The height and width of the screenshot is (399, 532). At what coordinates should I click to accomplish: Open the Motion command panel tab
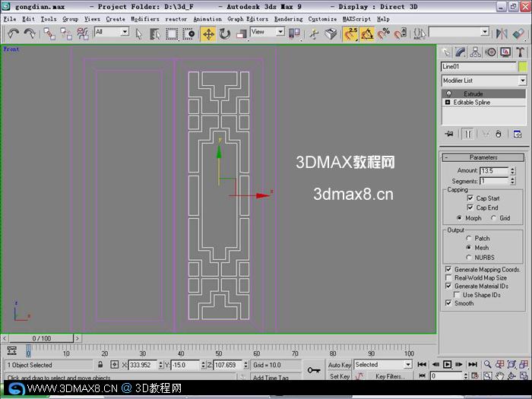490,52
